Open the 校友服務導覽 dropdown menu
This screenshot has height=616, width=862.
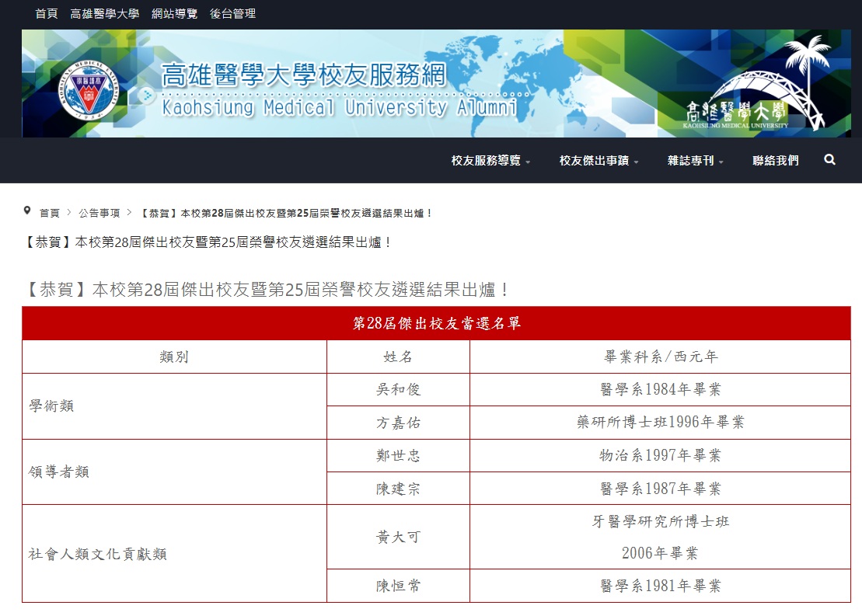click(x=490, y=161)
